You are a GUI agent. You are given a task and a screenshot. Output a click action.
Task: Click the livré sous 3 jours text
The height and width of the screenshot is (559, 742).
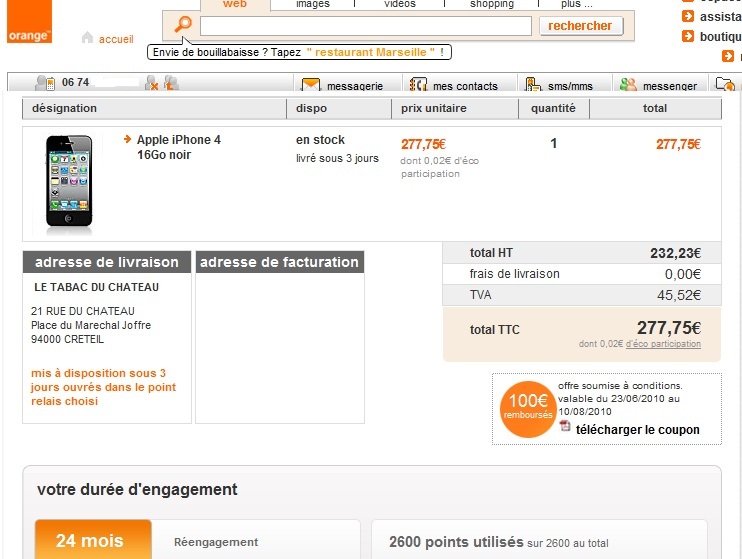tap(337, 158)
